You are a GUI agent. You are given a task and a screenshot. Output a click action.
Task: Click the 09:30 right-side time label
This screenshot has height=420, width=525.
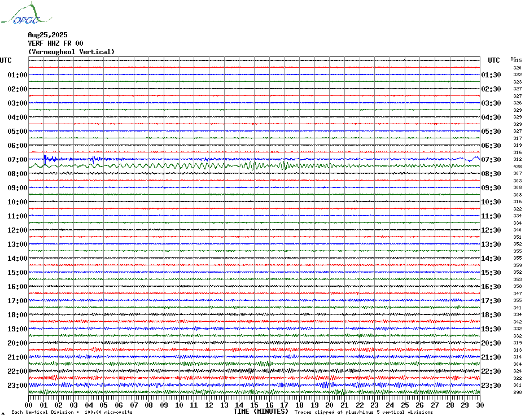coord(491,188)
